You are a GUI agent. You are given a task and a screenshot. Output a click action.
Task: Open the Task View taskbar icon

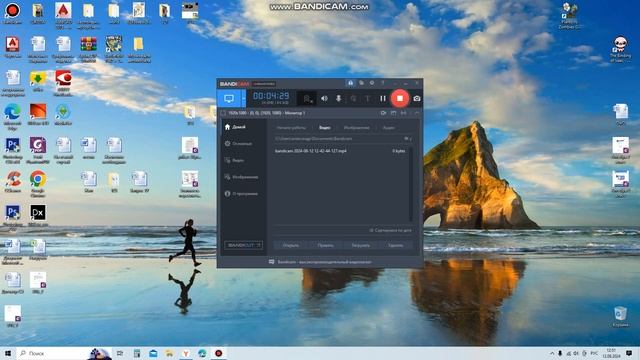[120, 353]
